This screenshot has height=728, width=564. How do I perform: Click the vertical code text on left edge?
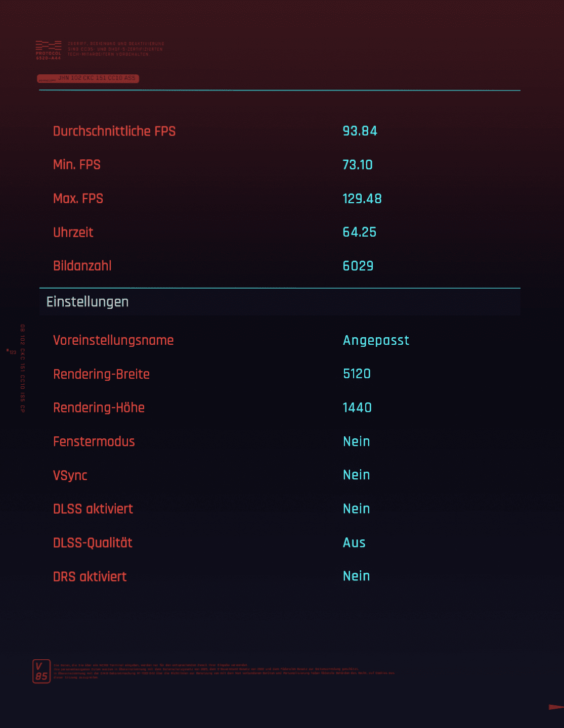coord(22,369)
